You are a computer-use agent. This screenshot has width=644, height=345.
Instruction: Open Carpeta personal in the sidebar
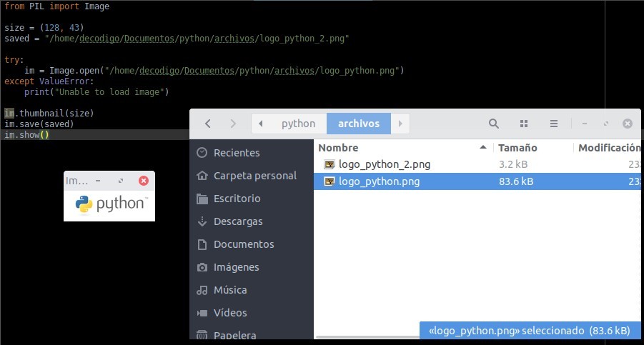(x=254, y=176)
